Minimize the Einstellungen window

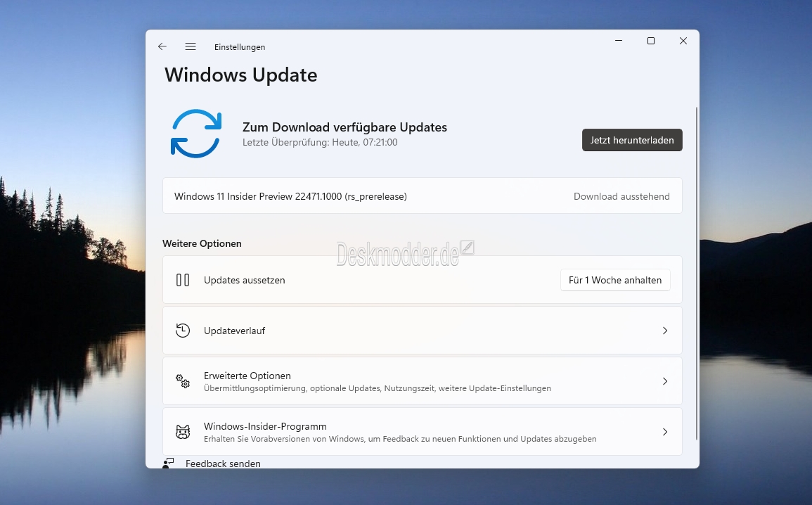click(619, 41)
